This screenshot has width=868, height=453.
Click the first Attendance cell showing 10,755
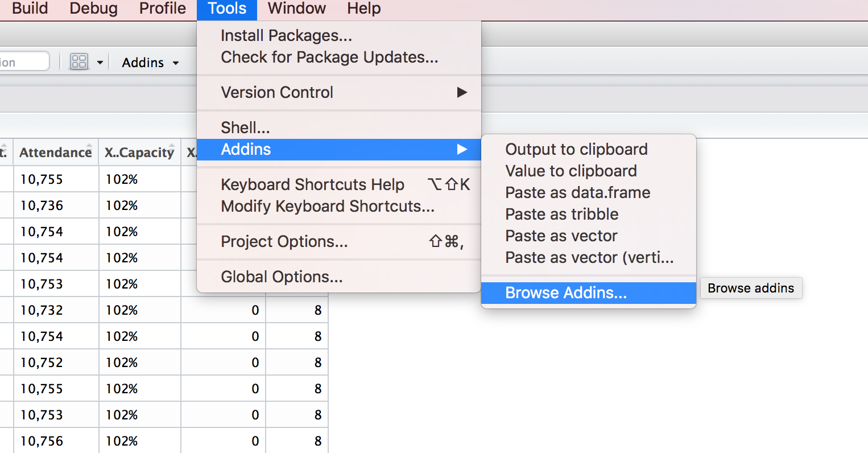click(x=42, y=179)
